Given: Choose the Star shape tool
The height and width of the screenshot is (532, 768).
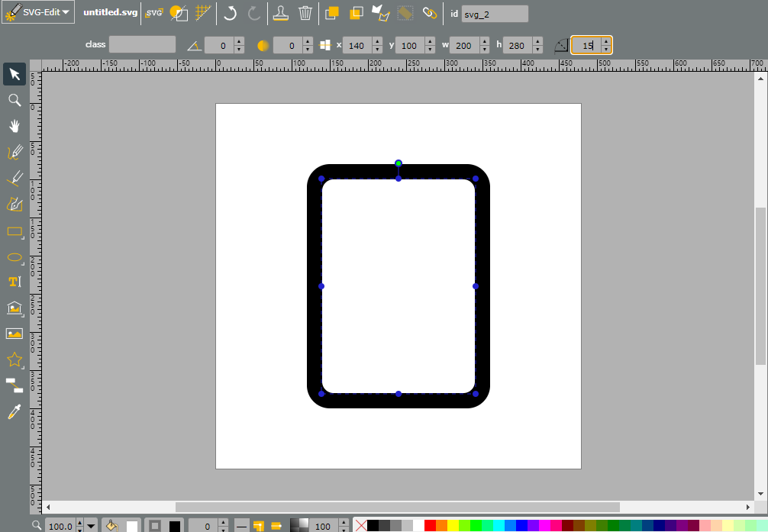Looking at the screenshot, I should point(15,360).
